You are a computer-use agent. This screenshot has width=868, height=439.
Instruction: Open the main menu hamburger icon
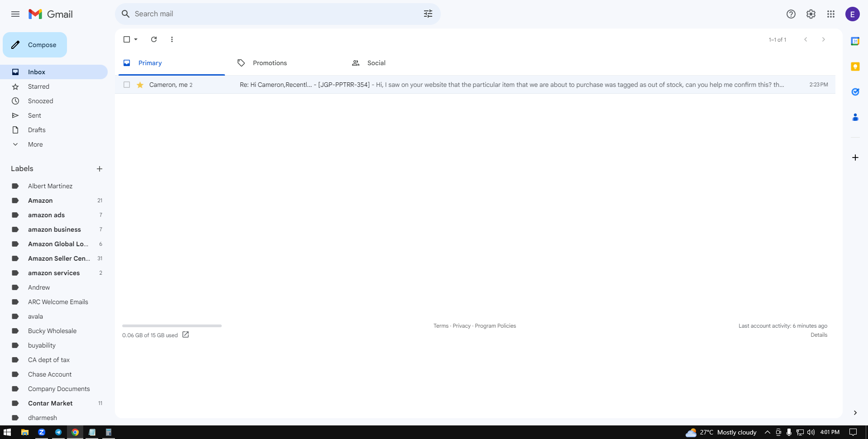click(15, 14)
